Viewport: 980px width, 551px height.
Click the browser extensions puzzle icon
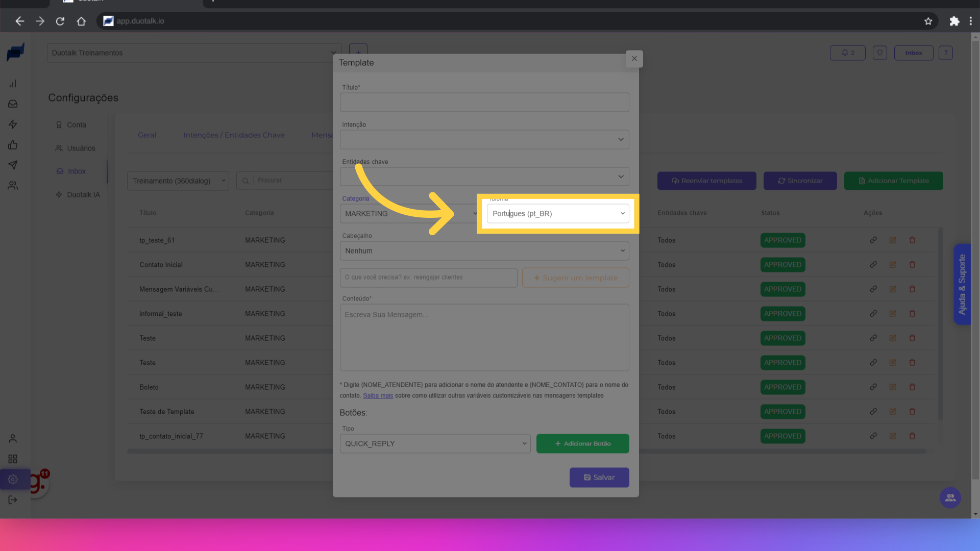954,21
